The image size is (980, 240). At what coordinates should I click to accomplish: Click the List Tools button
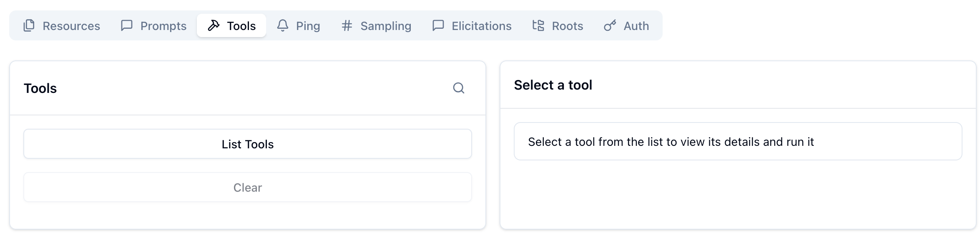coord(248,144)
